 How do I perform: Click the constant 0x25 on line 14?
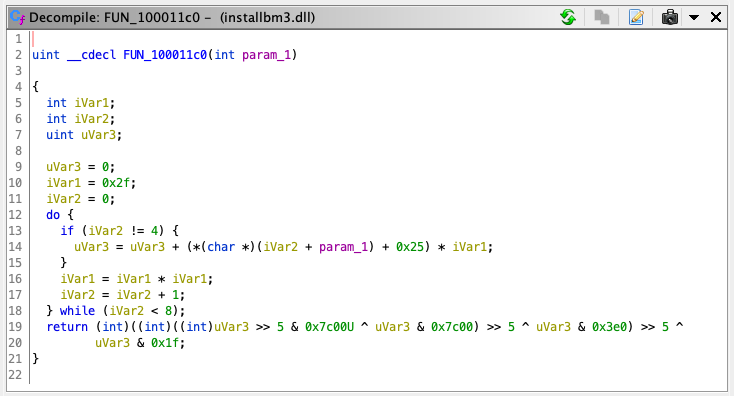[x=410, y=247]
